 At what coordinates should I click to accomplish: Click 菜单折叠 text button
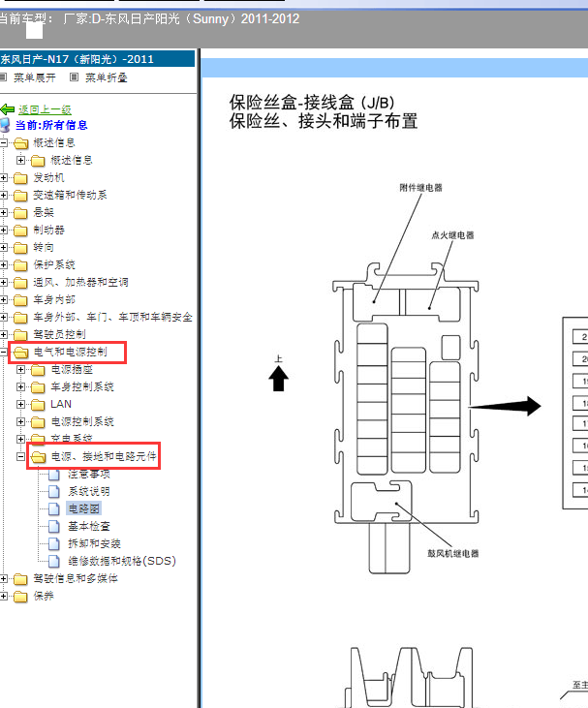pos(107,77)
